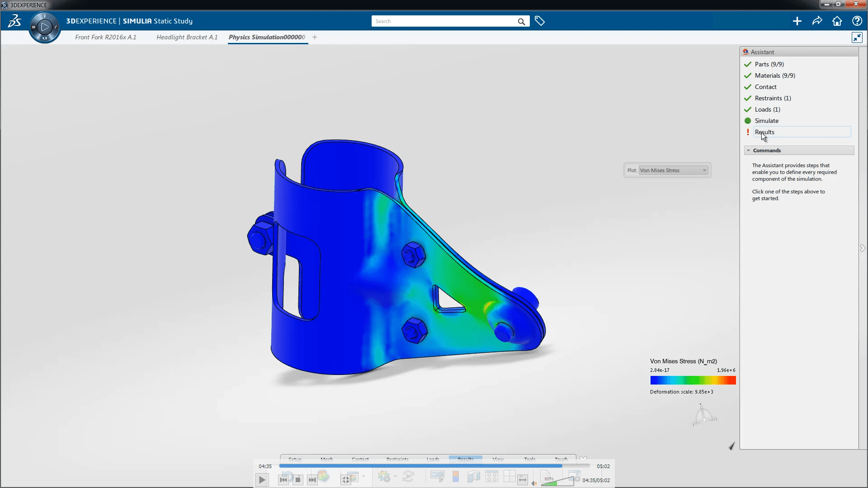Click the compass play button icon
Screen dimensions: 868x488
pos(45,27)
